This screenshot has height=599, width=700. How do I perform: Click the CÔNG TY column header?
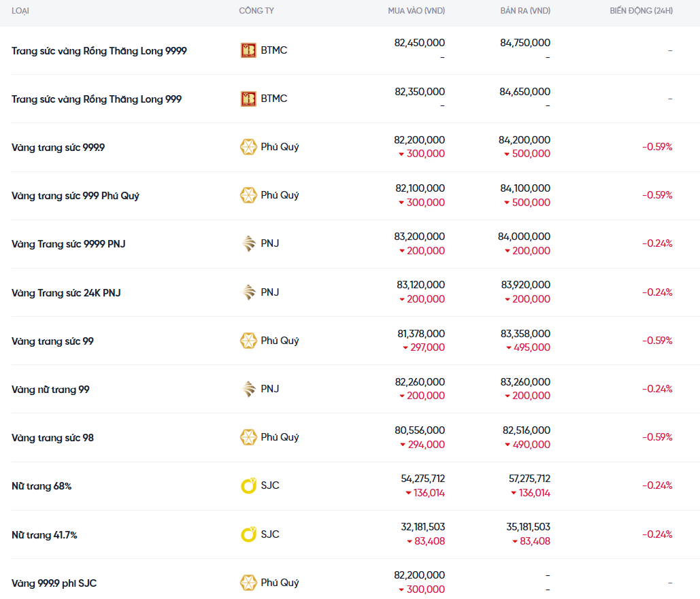click(x=256, y=11)
